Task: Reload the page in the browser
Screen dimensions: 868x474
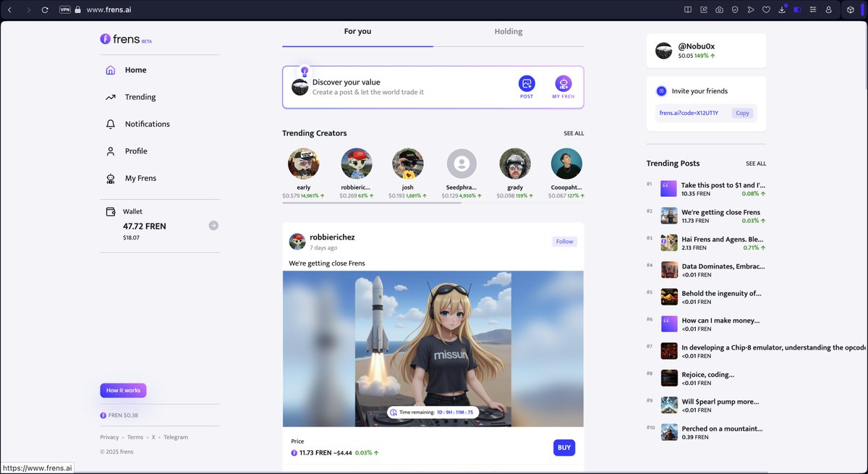Action: [x=45, y=10]
